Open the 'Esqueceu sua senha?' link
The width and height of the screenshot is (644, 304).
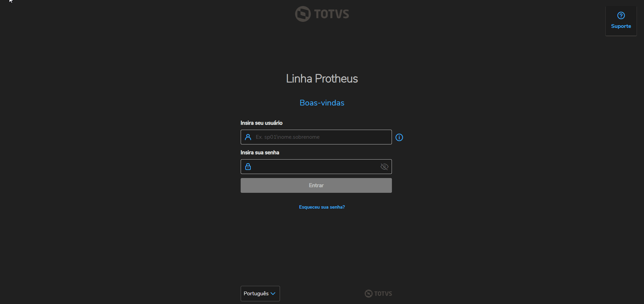pyautogui.click(x=322, y=207)
